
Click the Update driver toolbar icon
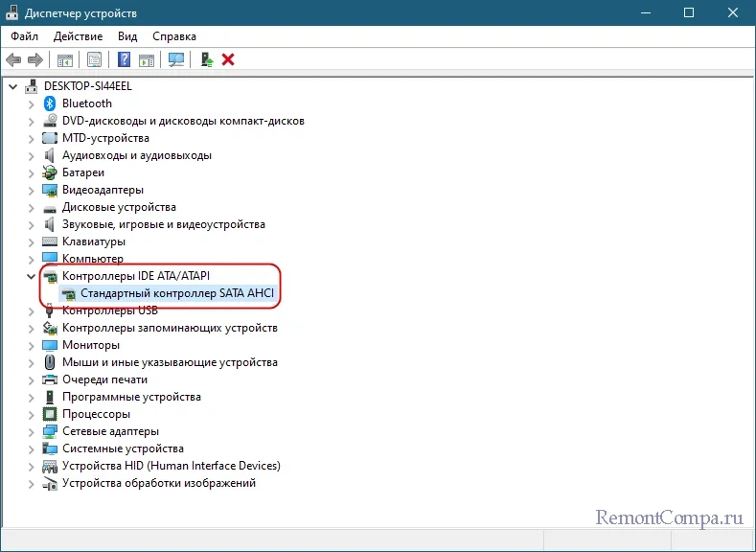coord(207,59)
